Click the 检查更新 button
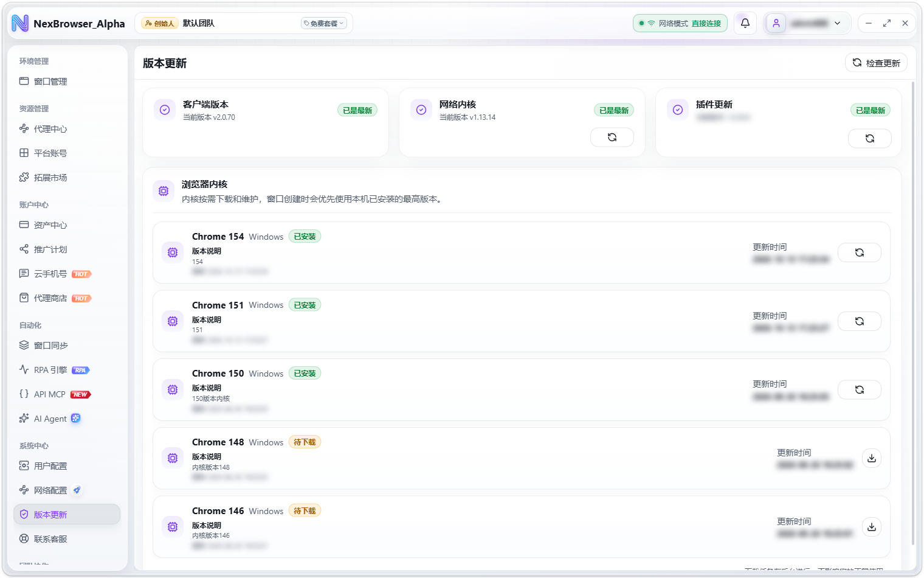 click(x=876, y=63)
